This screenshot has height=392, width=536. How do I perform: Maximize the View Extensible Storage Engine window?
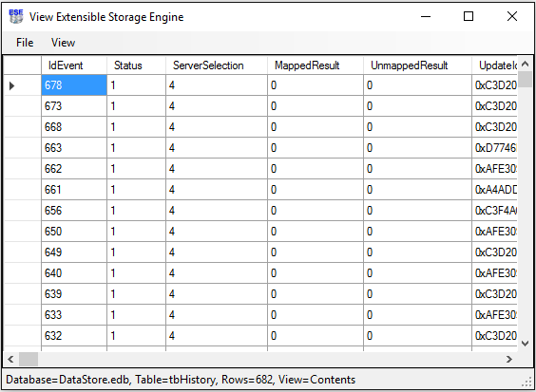click(469, 16)
